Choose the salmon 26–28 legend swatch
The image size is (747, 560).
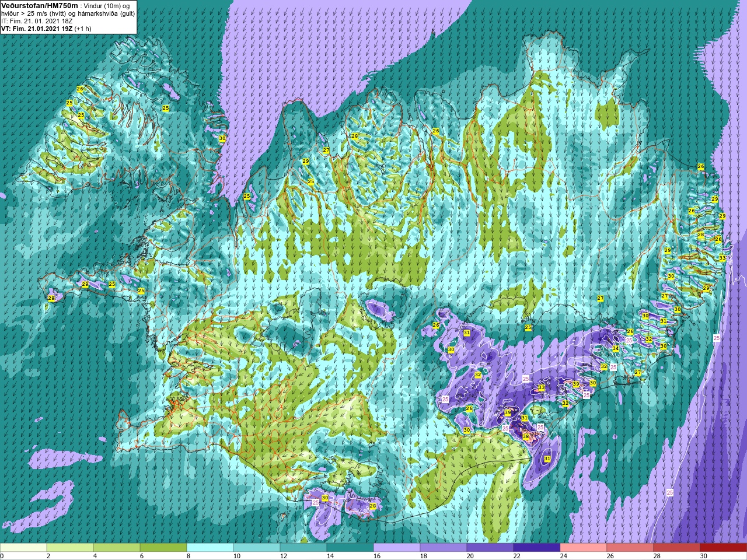point(630,548)
